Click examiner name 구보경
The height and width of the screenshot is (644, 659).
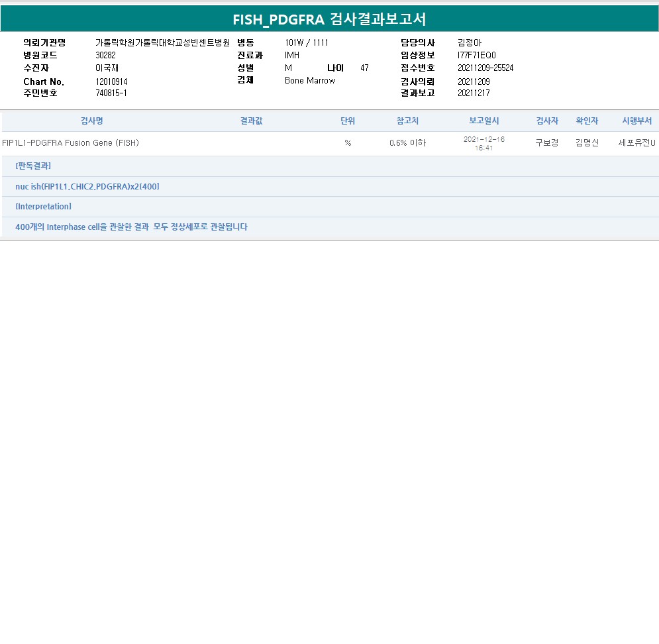[x=547, y=143]
